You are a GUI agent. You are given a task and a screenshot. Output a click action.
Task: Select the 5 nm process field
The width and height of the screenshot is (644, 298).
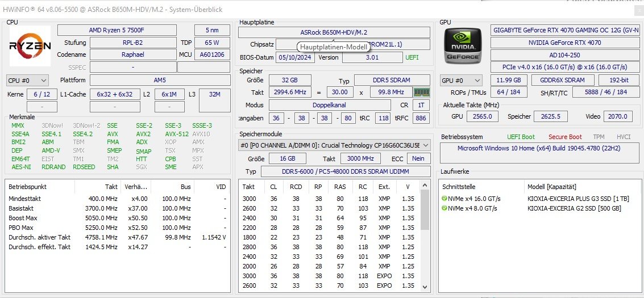(x=213, y=30)
